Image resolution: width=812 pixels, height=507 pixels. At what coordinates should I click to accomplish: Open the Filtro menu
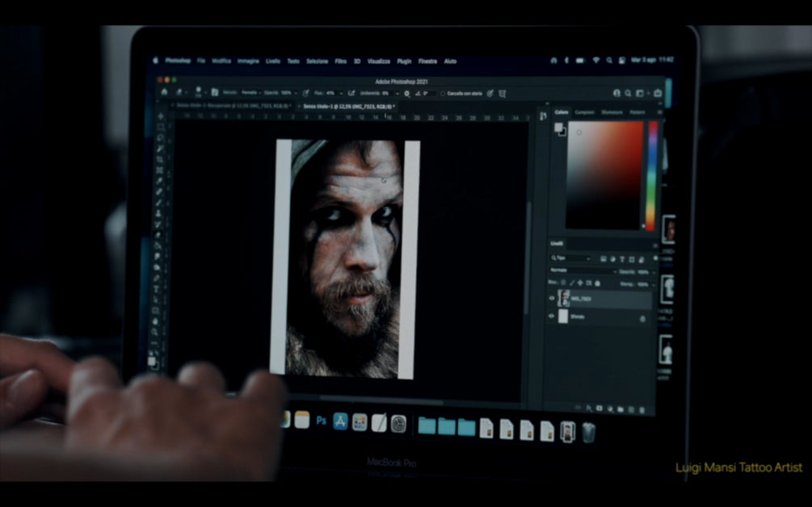[341, 61]
